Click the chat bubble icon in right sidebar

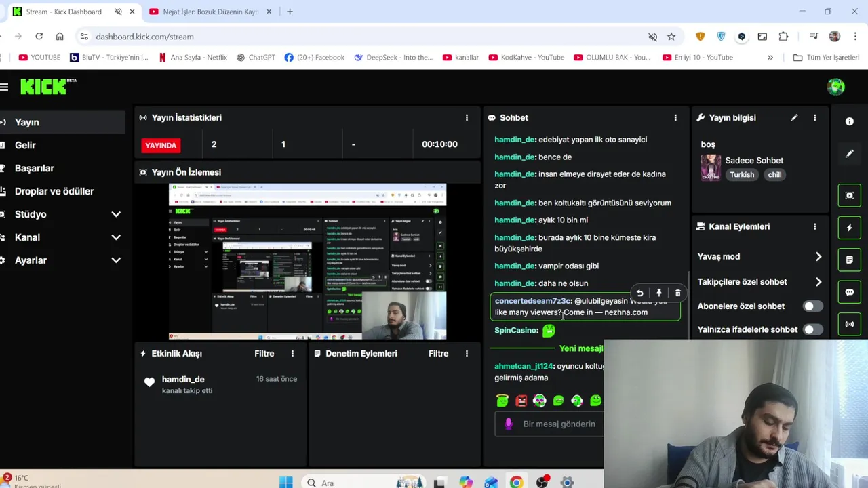pyautogui.click(x=850, y=292)
